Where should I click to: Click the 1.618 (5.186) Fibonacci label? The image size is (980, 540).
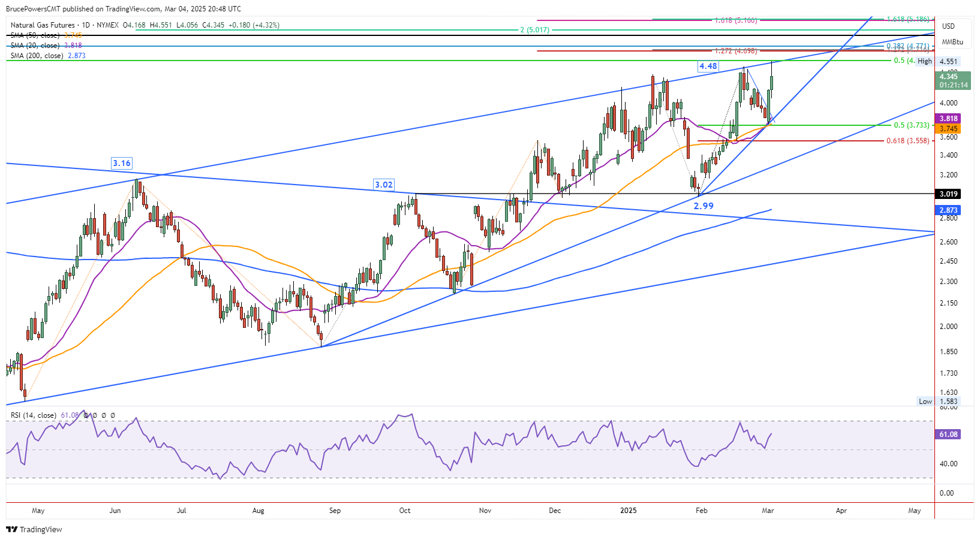pos(908,19)
